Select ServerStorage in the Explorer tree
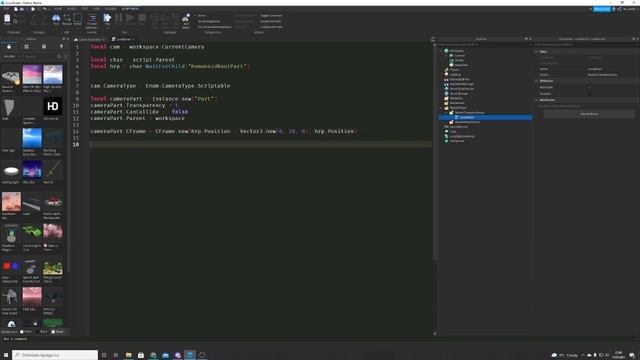Screen dimensions: 640x360 point(458,93)
